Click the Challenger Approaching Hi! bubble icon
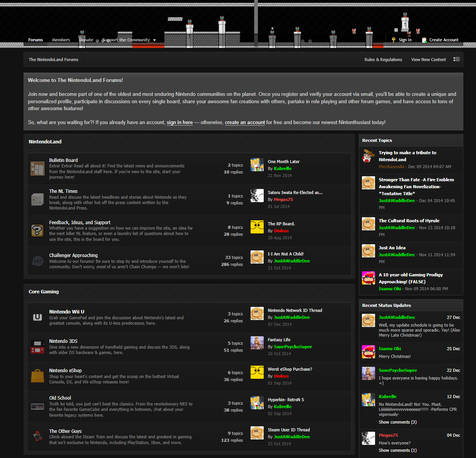 (38, 261)
